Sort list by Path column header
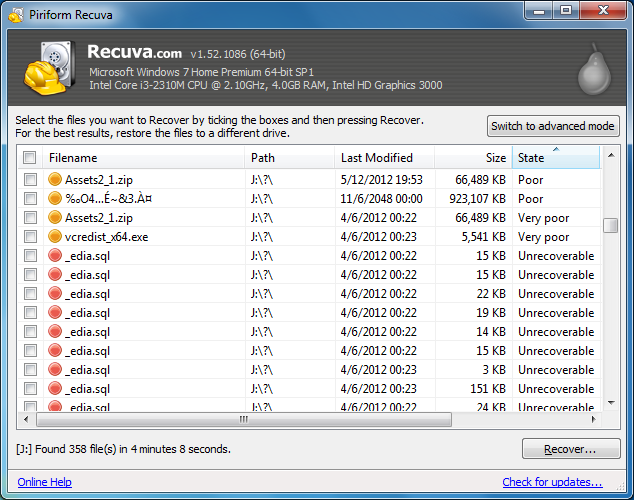 coord(290,158)
